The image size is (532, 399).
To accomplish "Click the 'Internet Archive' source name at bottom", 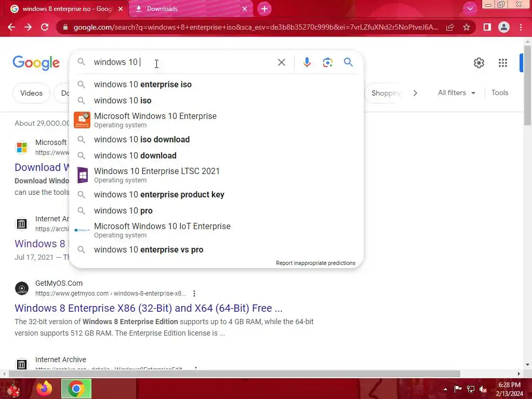I will (61, 360).
